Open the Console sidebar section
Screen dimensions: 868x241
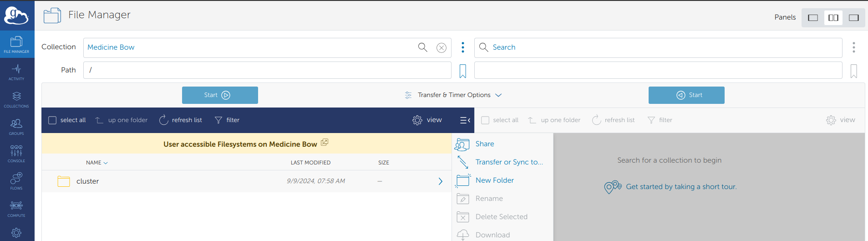click(16, 154)
